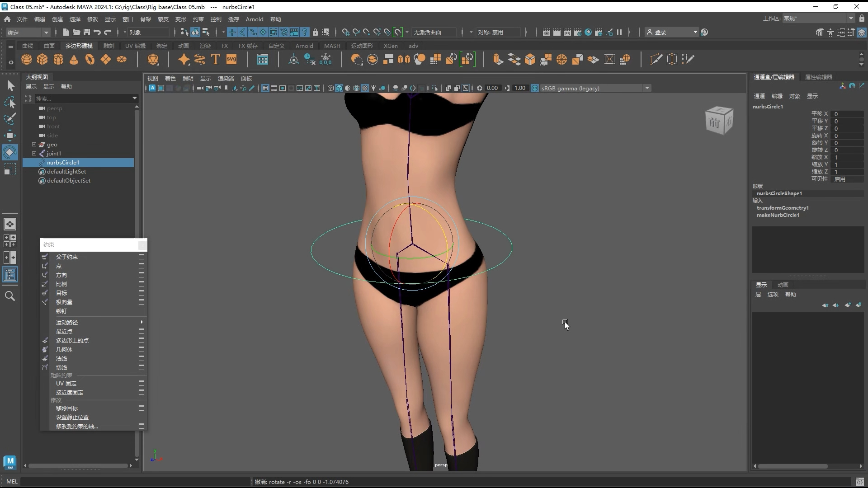Select the Move tool in toolbox
This screenshot has width=868, height=488.
(10, 135)
